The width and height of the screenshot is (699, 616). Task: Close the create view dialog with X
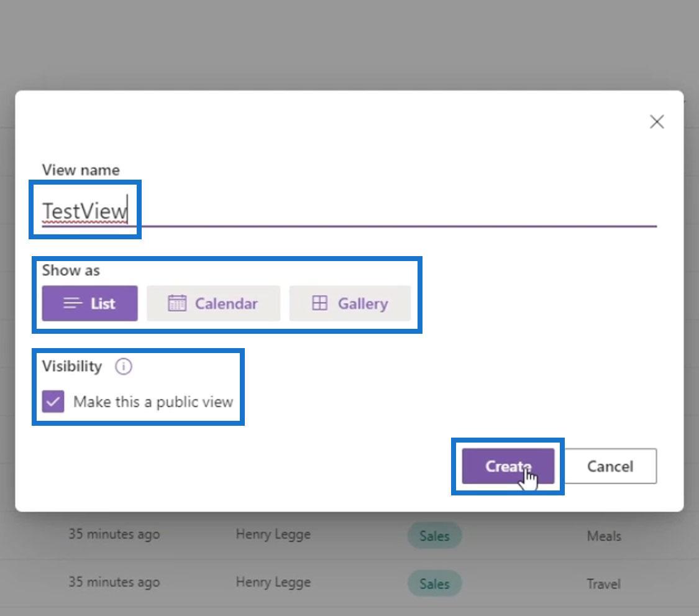tap(657, 122)
